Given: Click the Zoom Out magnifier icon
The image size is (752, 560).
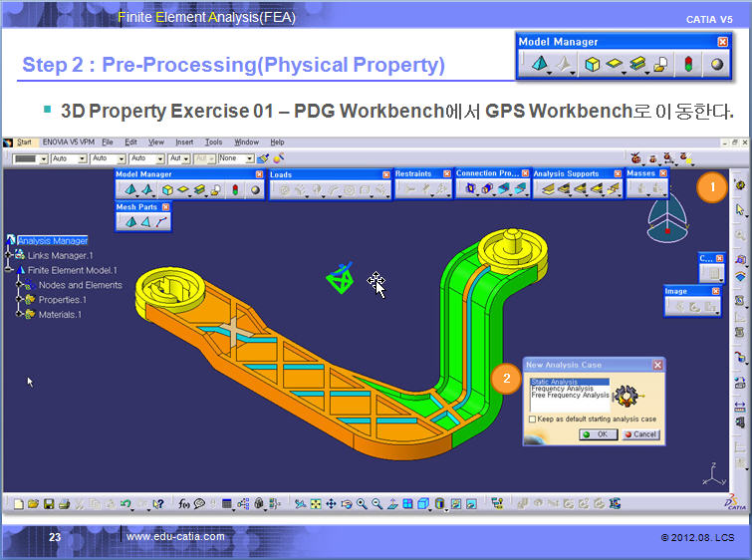Looking at the screenshot, I should (376, 504).
